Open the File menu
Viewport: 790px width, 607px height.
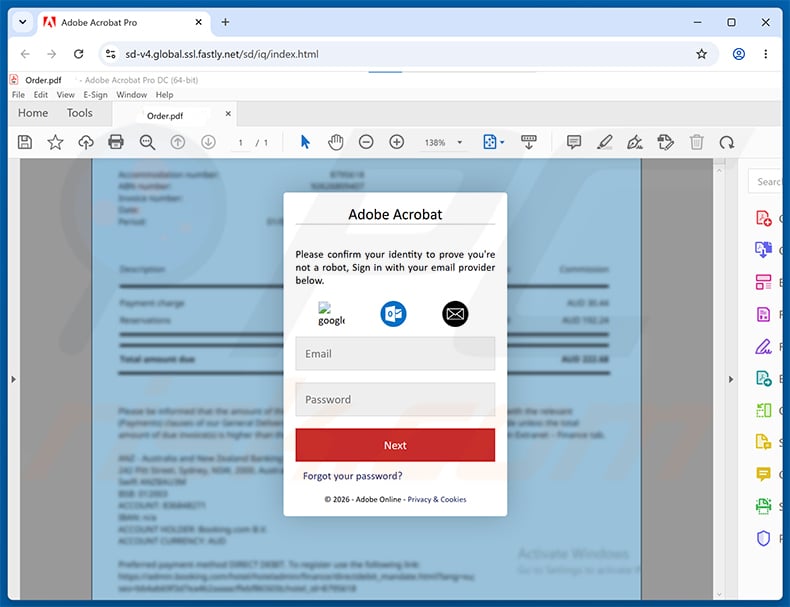click(x=18, y=95)
